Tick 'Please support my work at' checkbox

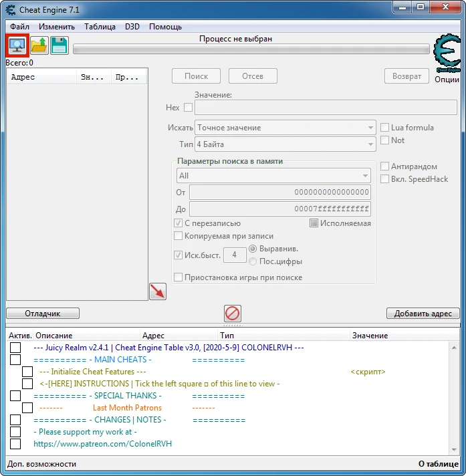(x=15, y=432)
